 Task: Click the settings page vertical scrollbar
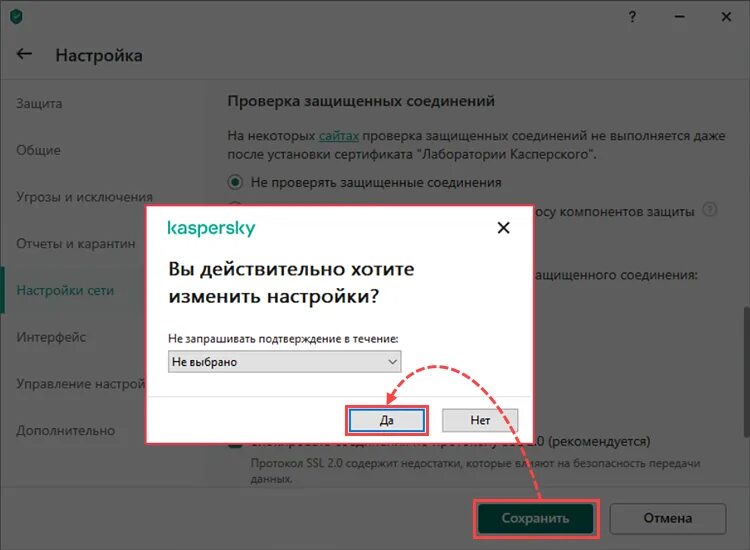(x=746, y=372)
